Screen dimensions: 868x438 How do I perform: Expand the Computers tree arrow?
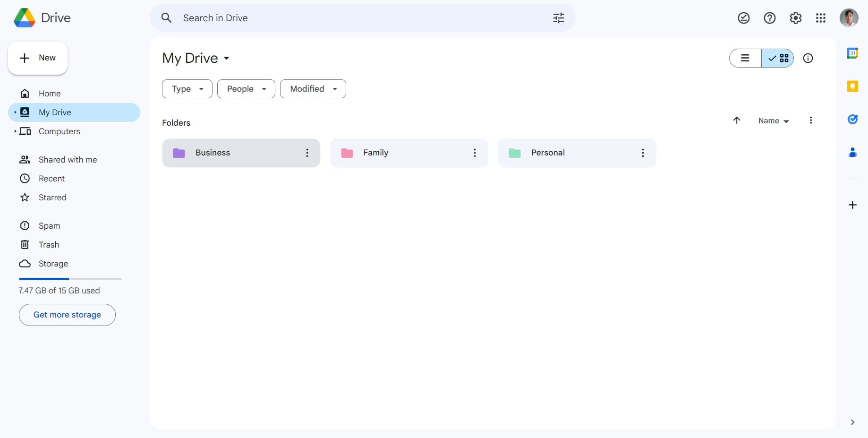point(15,131)
